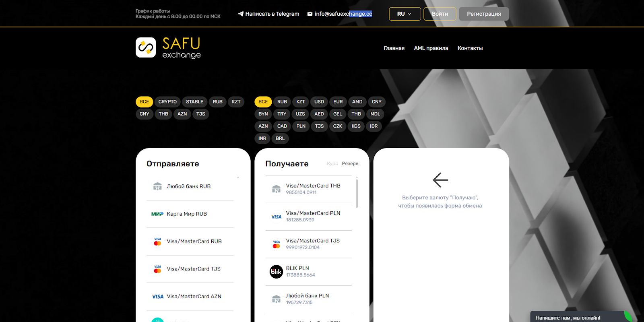Click the Telegram paper plane icon

click(241, 14)
